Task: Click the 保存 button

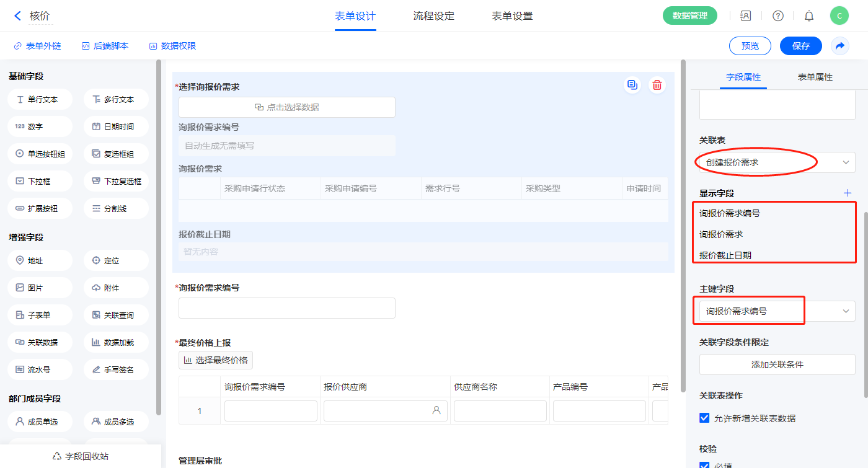Action: [800, 46]
